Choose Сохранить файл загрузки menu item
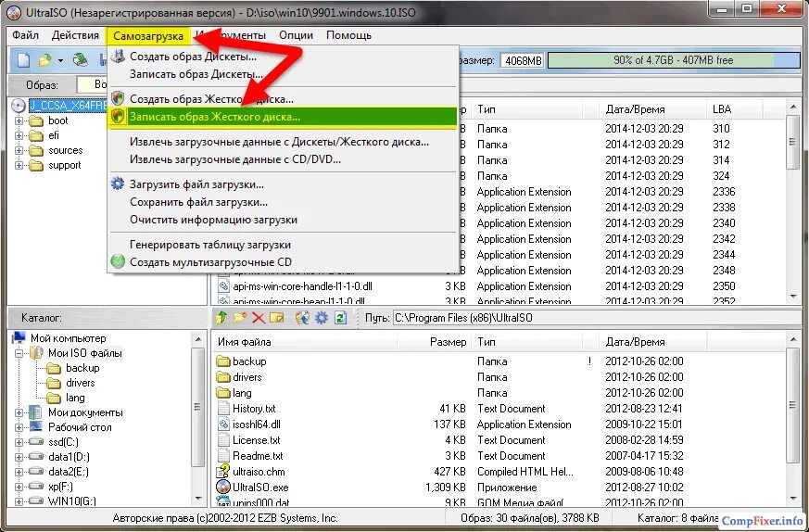The width and height of the screenshot is (809, 532). [x=283, y=202]
